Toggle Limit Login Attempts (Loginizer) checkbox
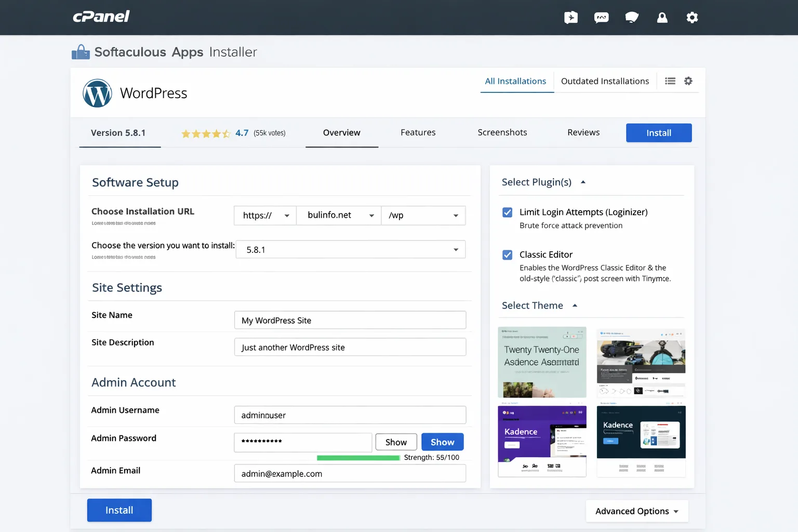The width and height of the screenshot is (798, 532). [x=508, y=212]
